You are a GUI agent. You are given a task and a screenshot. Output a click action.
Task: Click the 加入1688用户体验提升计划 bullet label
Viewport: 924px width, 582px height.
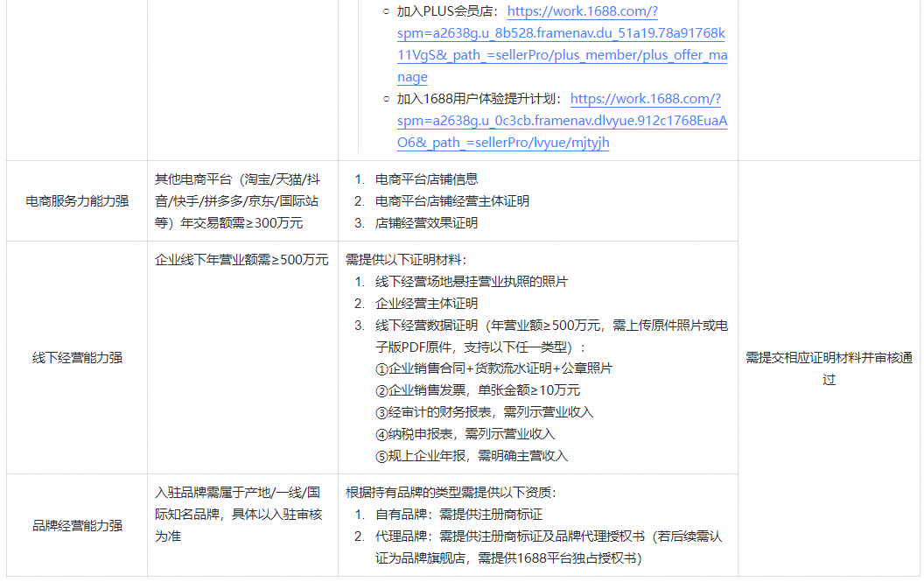478,99
